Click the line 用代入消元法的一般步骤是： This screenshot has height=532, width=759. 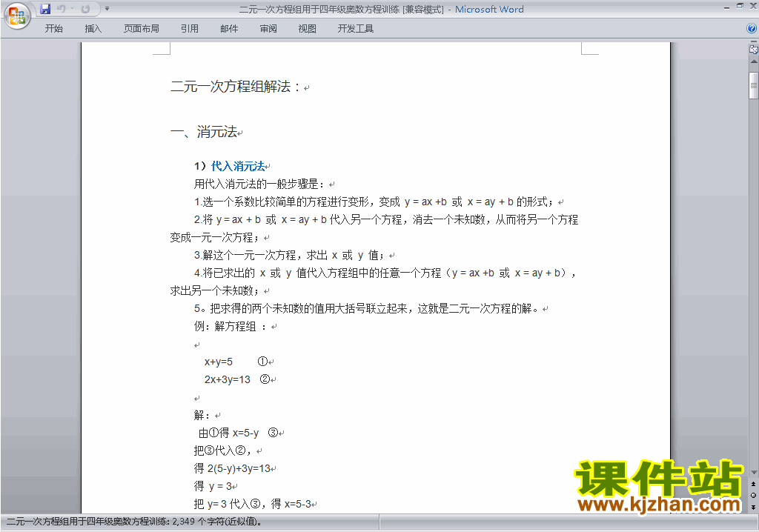point(259,184)
